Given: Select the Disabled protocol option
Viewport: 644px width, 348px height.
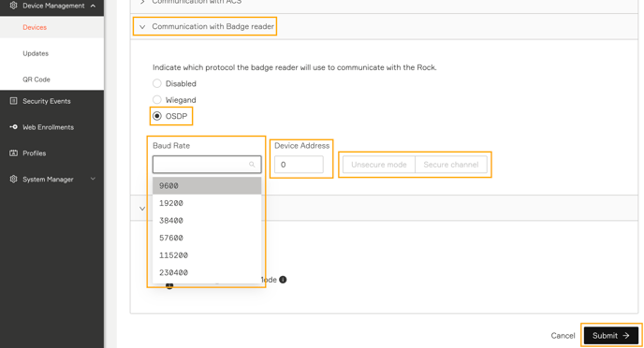Looking at the screenshot, I should (x=157, y=83).
